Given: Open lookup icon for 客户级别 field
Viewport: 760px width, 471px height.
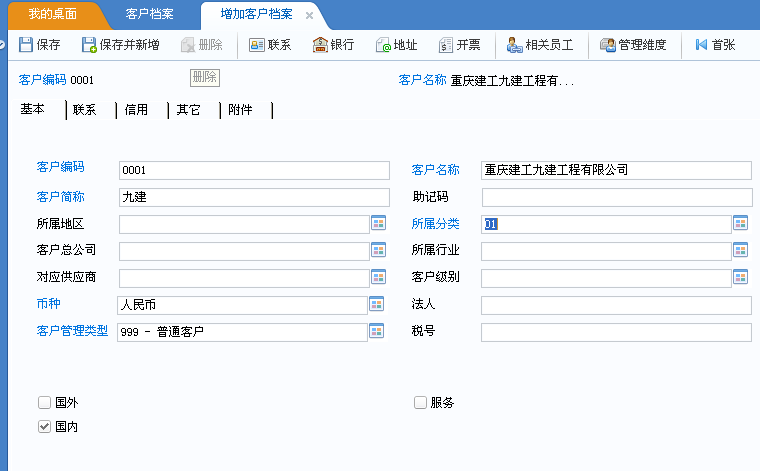Looking at the screenshot, I should pyautogui.click(x=741, y=277).
